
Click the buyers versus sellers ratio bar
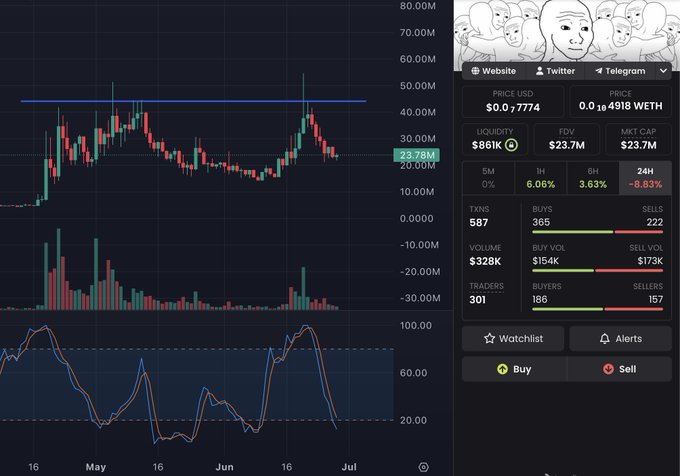pos(598,309)
